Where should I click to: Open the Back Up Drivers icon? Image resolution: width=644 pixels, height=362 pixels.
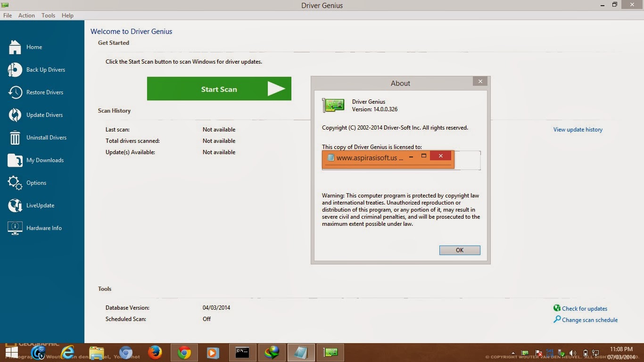pyautogui.click(x=15, y=70)
